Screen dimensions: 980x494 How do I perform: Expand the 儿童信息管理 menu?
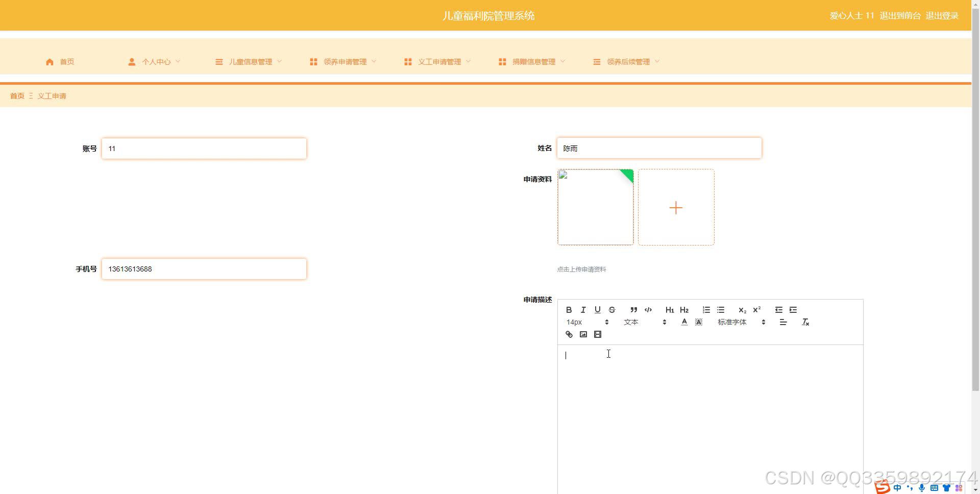[x=249, y=62]
